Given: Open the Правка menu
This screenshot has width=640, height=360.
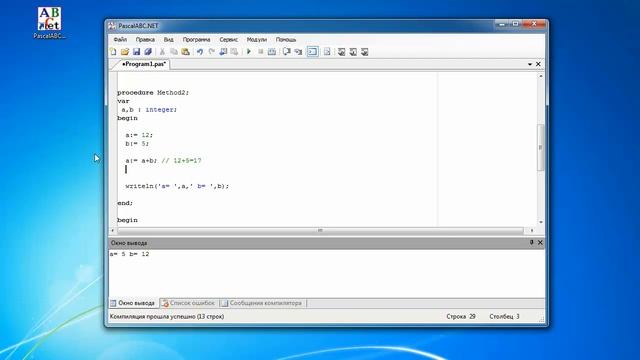Looking at the screenshot, I should click(145, 40).
